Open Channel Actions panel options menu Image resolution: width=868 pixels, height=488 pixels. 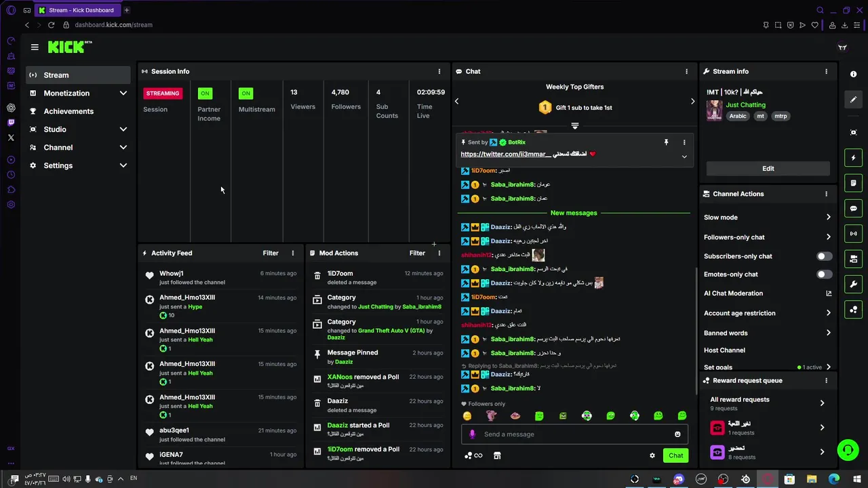pos(826,194)
